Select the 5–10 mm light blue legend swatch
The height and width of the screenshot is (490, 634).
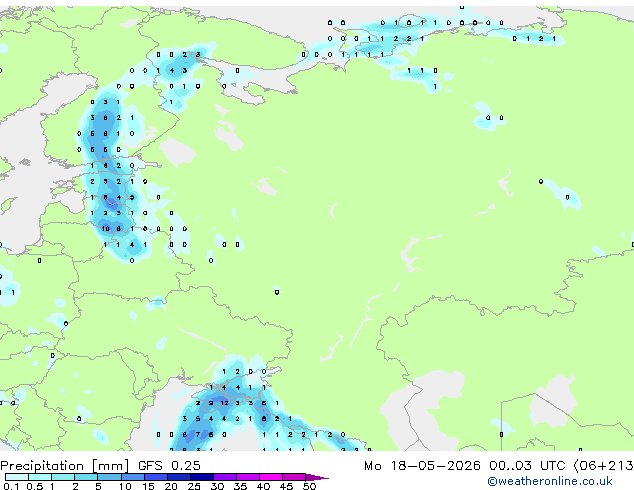(x=109, y=477)
